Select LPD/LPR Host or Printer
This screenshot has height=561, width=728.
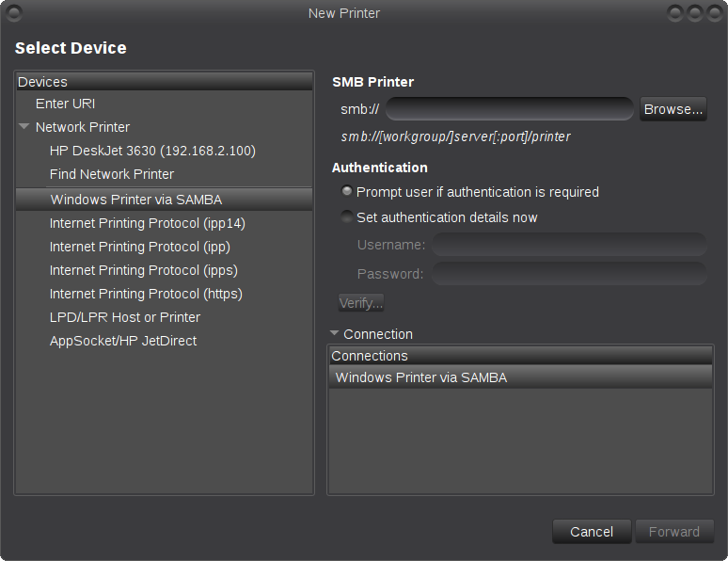coord(125,317)
